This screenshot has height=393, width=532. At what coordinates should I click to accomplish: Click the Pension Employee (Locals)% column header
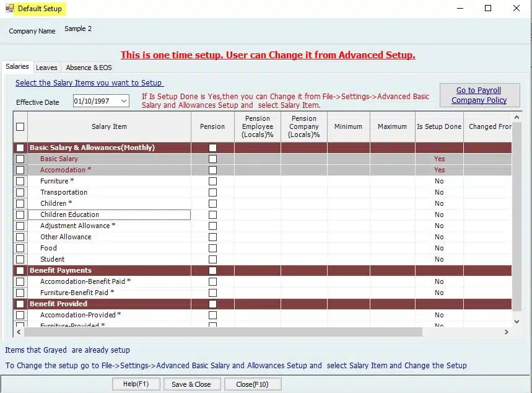pos(258,126)
